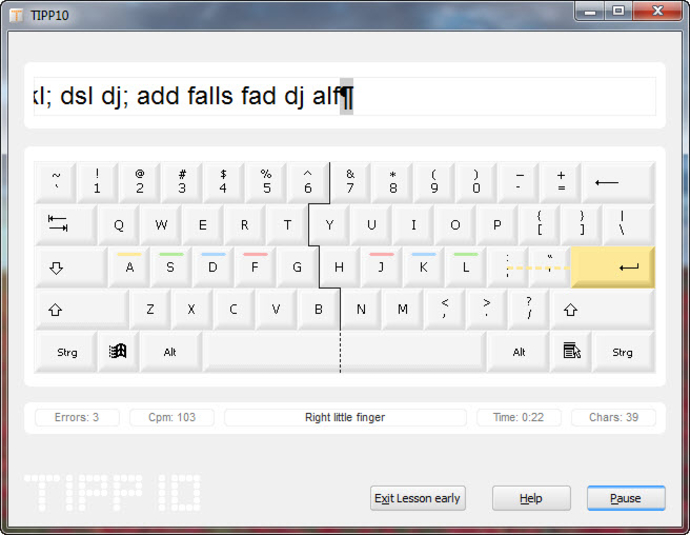Click the right Alt key
This screenshot has height=535, width=690.
519,352
